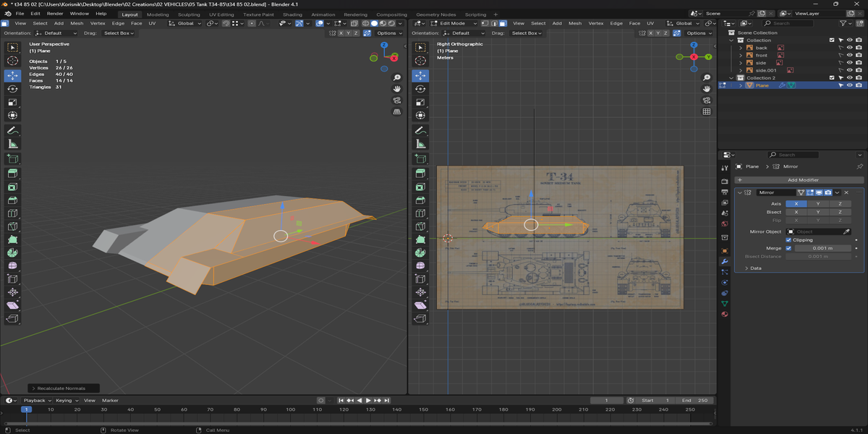This screenshot has width=868, height=434.
Task: Click the Merge distance value field
Action: 822,248
